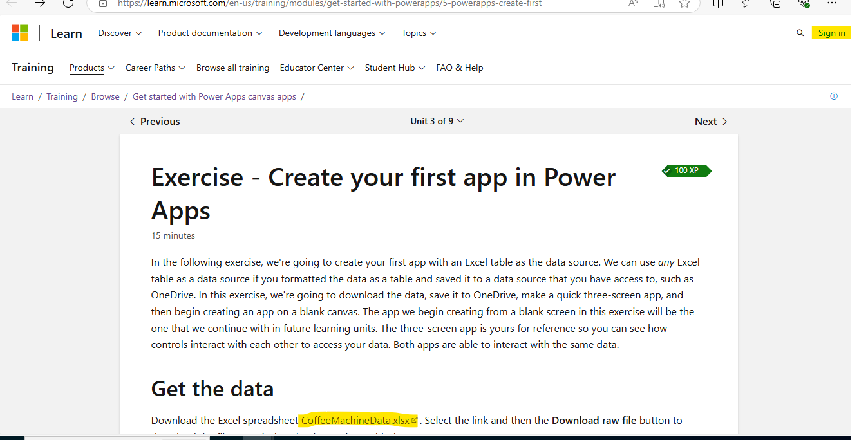Expand the Development languages dropdown
Screen dimensions: 868x440
point(332,33)
